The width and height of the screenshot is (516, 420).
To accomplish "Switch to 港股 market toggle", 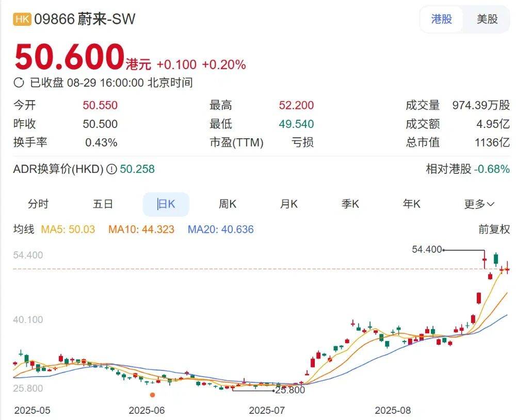I will (x=442, y=20).
